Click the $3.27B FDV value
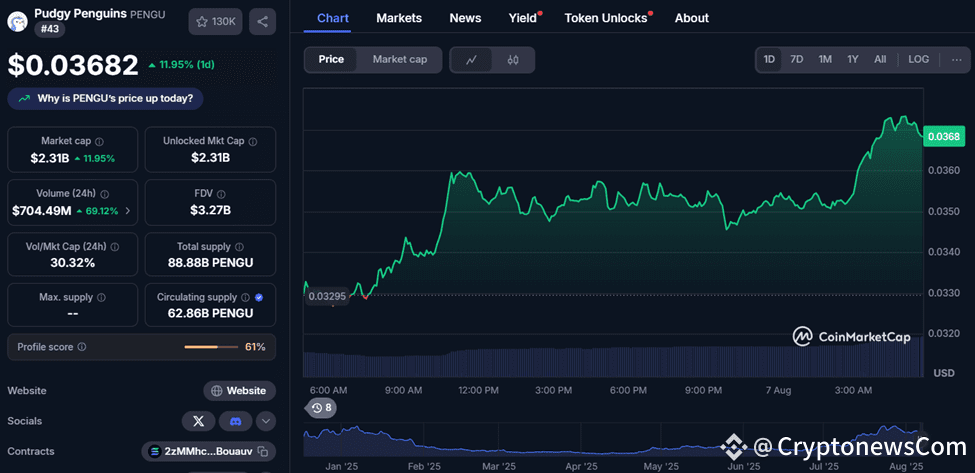The height and width of the screenshot is (473, 975). coord(211,211)
